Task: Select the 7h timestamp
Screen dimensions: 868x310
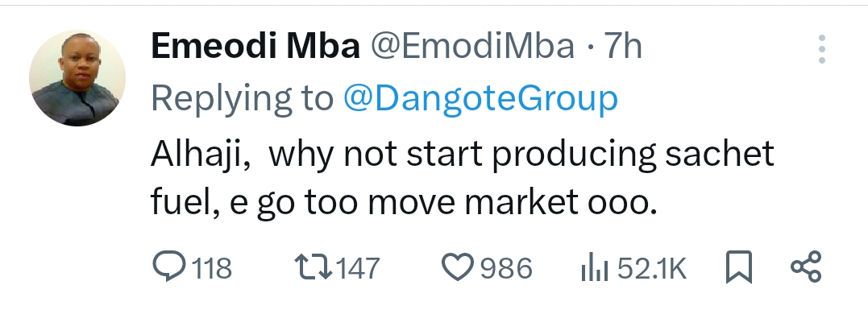Action: (x=623, y=46)
